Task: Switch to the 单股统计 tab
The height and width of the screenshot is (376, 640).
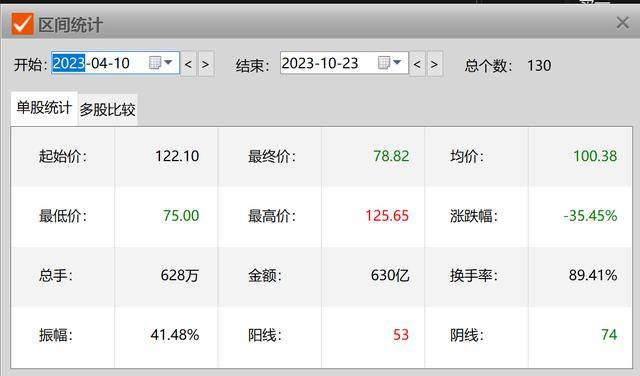Action: coord(44,108)
